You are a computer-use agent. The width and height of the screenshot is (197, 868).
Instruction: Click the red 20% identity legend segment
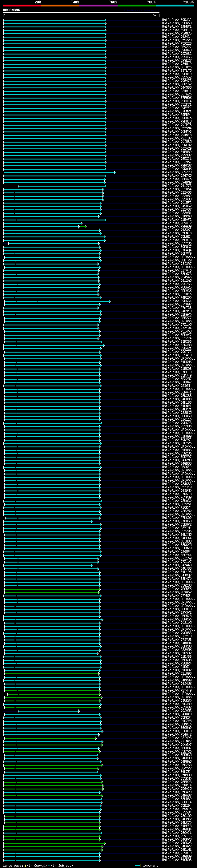point(22,6)
